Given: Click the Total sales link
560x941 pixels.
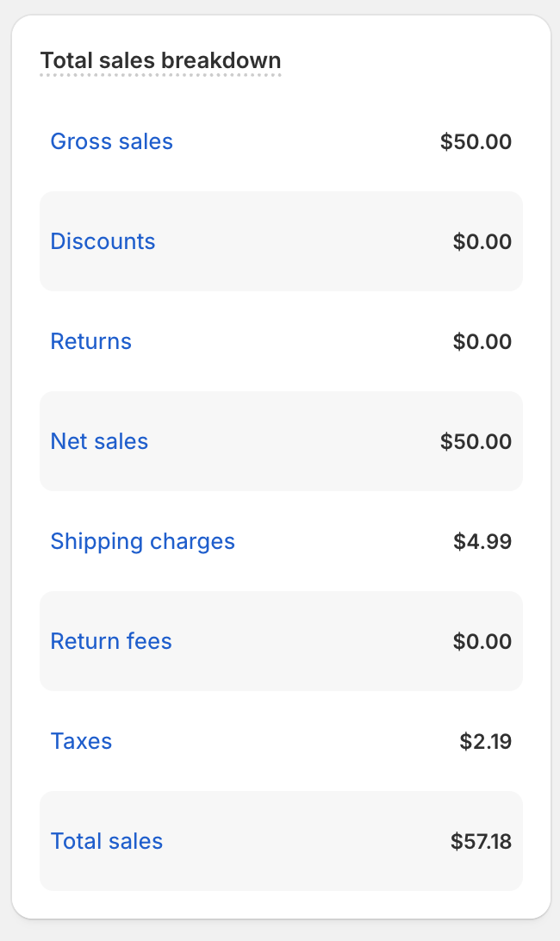Looking at the screenshot, I should point(106,841).
